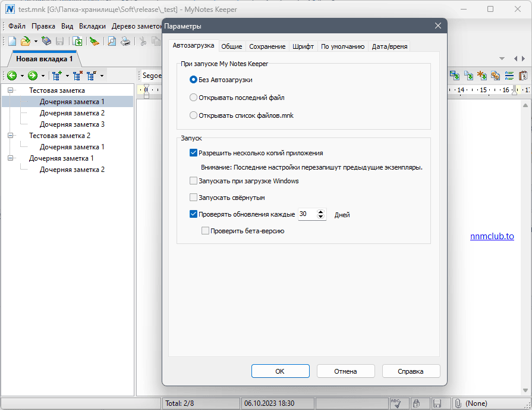
Task: Open the nnmclub.to hyperlink
Action: pos(492,236)
